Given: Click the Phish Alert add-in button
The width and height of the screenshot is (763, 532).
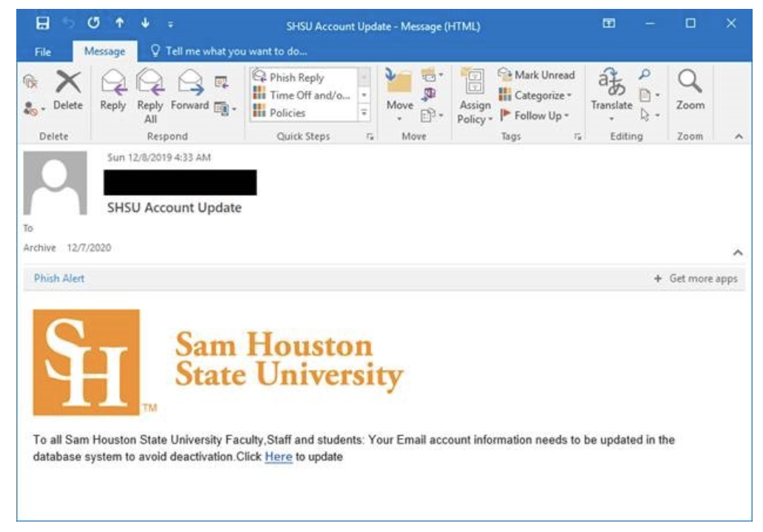Looking at the screenshot, I should click(x=59, y=279).
